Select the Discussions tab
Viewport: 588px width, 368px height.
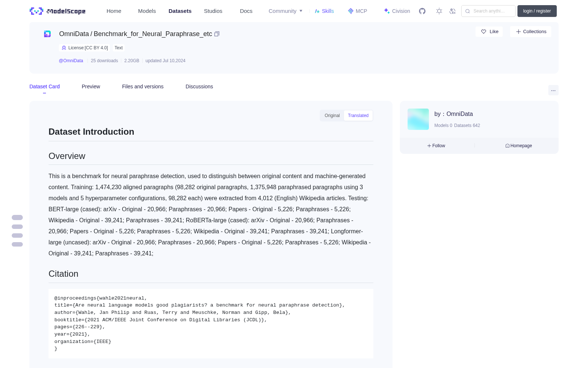tap(199, 86)
